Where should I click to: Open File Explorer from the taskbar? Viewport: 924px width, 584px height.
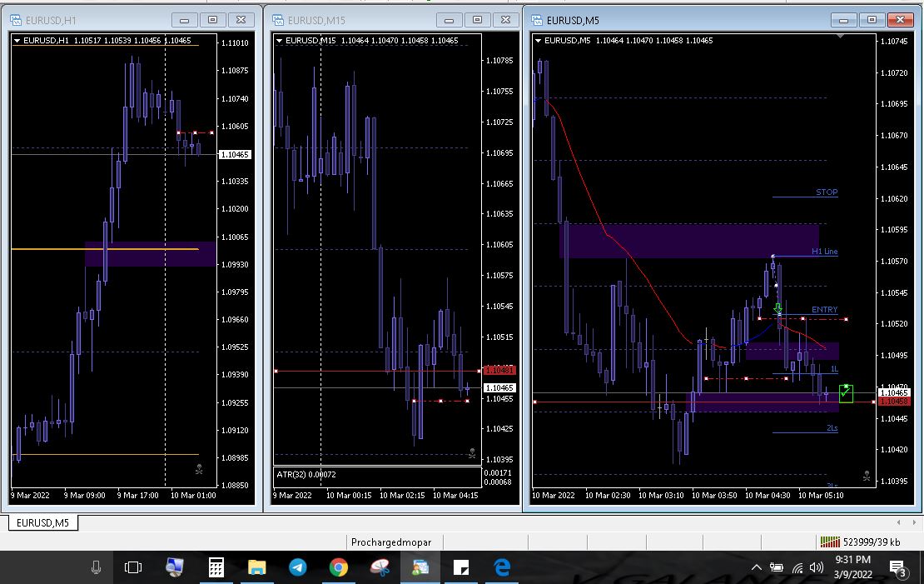click(256, 567)
